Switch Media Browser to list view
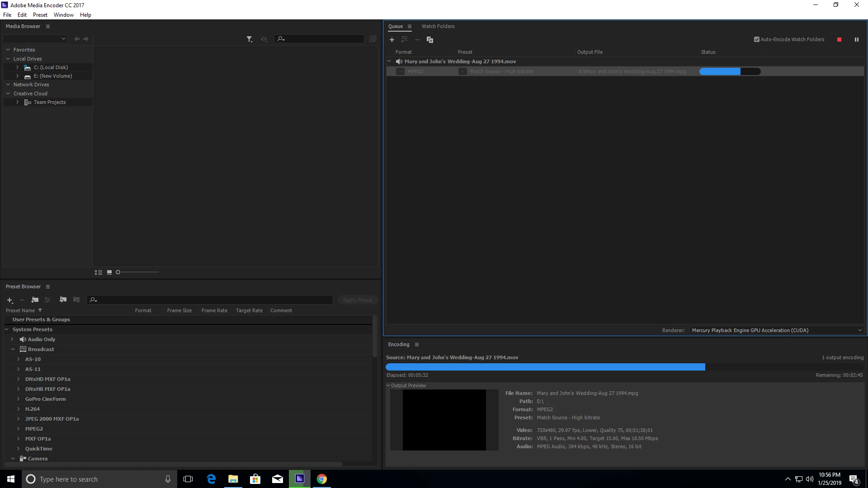This screenshot has width=868, height=488. point(98,272)
